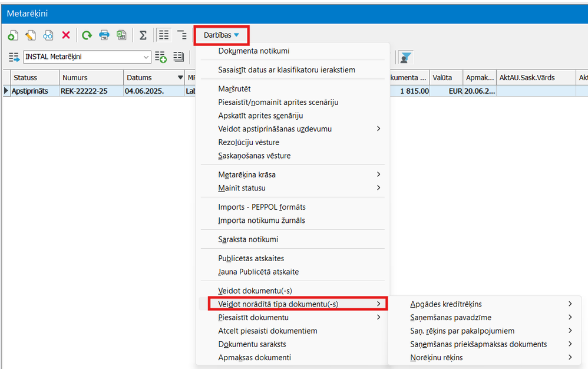Toggle the user filter funnel icon
Viewport: 588px width, 369px height.
point(405,57)
